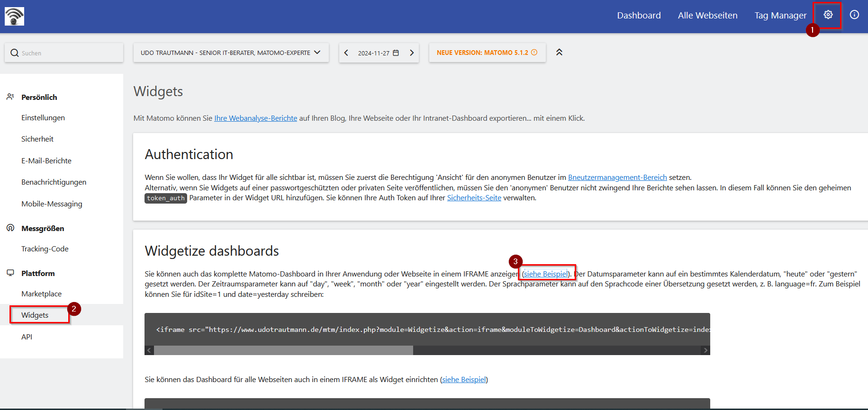Image resolution: width=868 pixels, height=410 pixels.
Task: Click the code box horizontal scrollbar thumb
Action: coord(283,350)
